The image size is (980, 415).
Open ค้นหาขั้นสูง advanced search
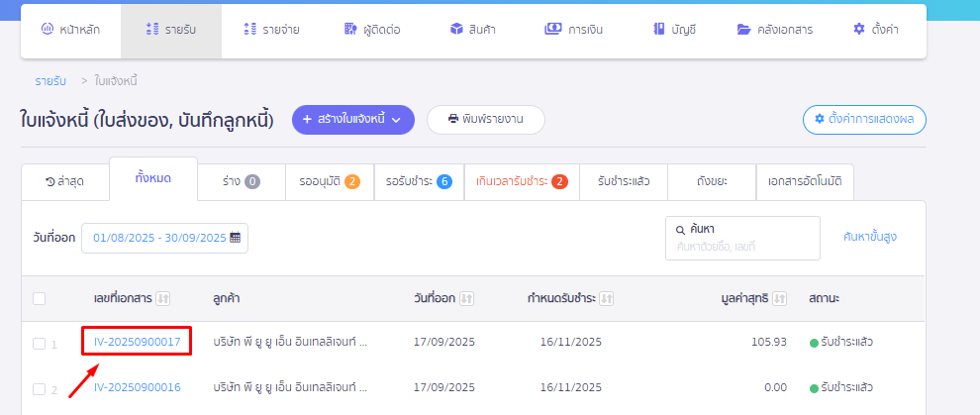pos(870,237)
